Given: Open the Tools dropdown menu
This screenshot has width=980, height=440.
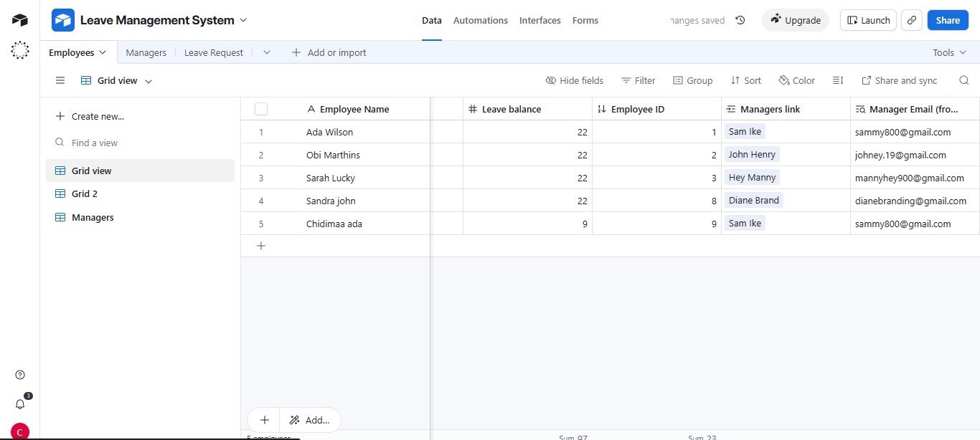Looking at the screenshot, I should 948,52.
